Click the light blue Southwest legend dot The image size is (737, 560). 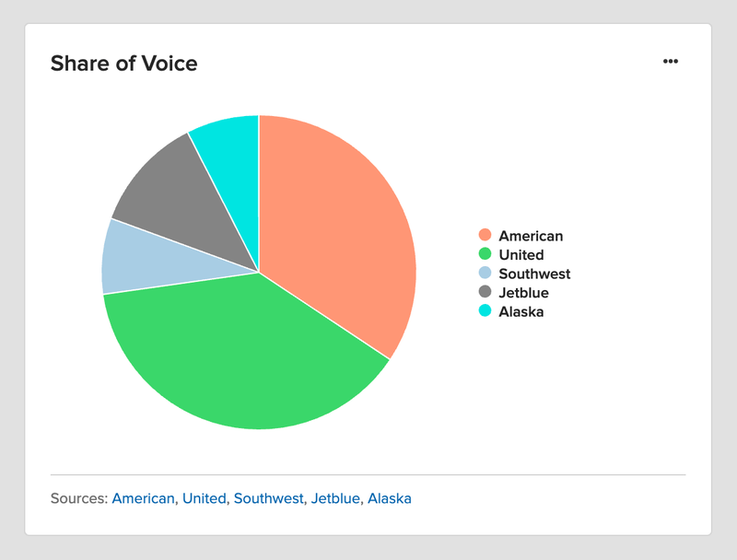point(484,274)
